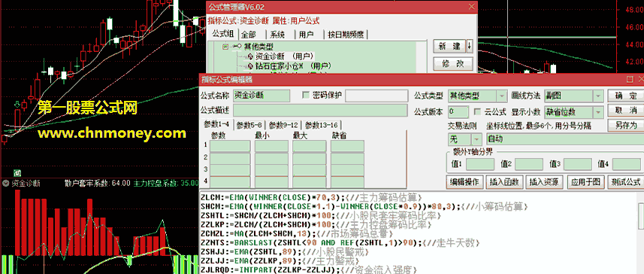The image size is (644, 274).
Task: Click the 公式版本 input field
Action: pyautogui.click(x=458, y=112)
